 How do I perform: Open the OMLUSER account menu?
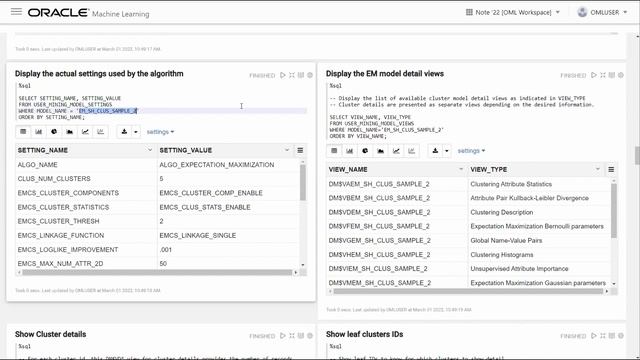click(x=602, y=12)
